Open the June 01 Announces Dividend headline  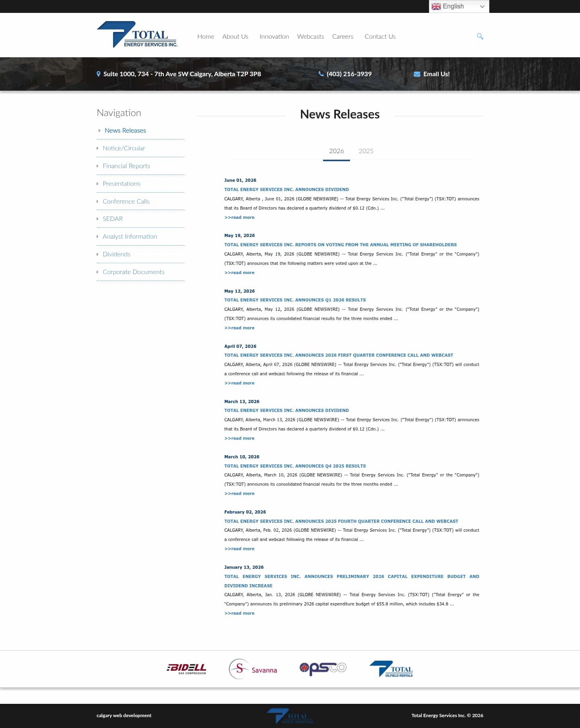click(x=286, y=189)
